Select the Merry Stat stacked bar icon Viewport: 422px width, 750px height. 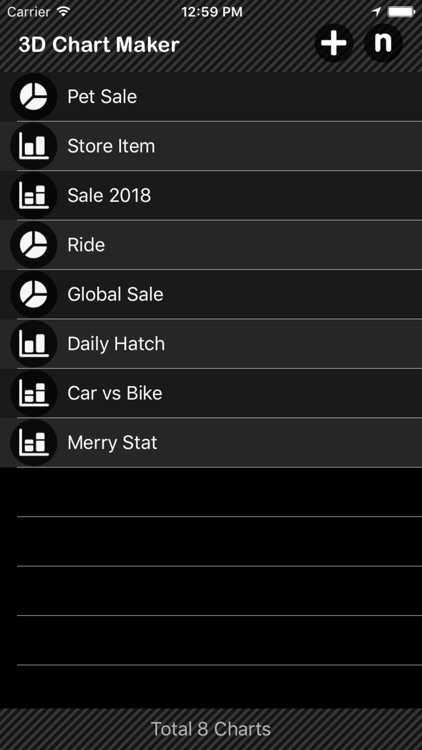point(33,443)
